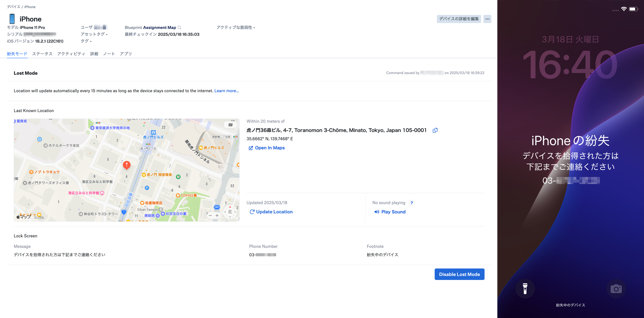Go to デバイス in the breadcrumb
644x318 pixels.
[x=14, y=7]
